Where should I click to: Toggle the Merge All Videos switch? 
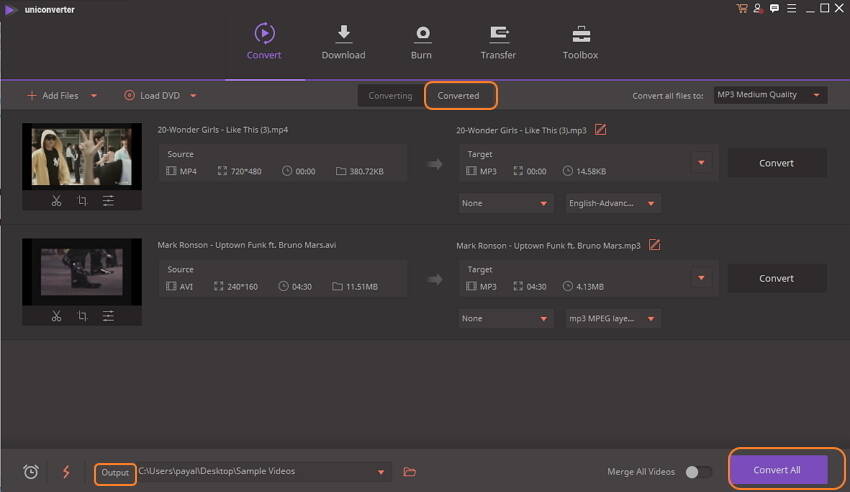pos(699,472)
